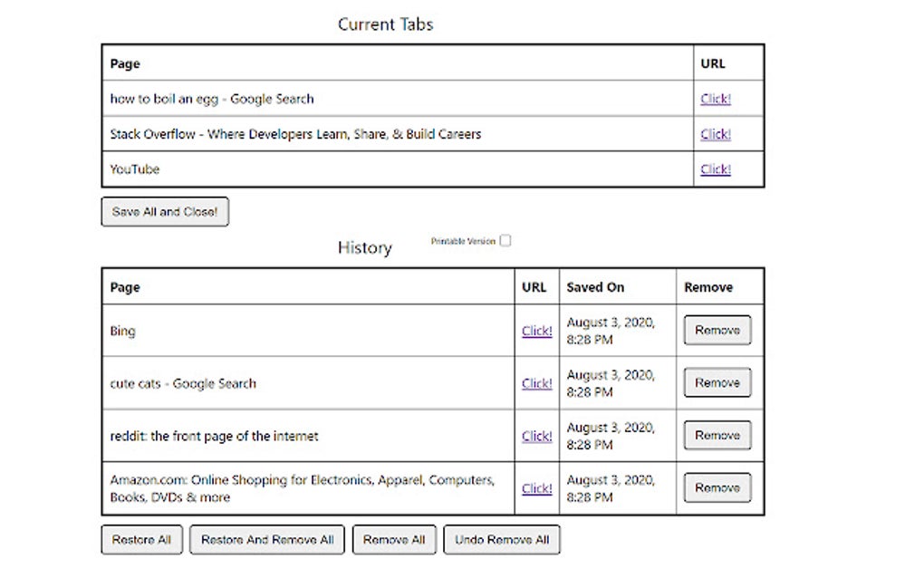Click the Restore All button
The width and height of the screenshot is (924, 578).
point(140,540)
